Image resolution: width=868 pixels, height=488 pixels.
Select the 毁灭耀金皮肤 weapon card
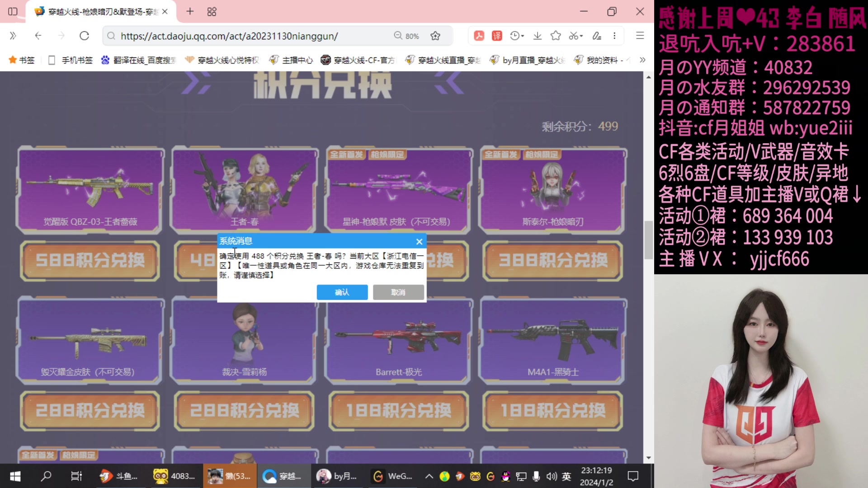pyautogui.click(x=90, y=340)
